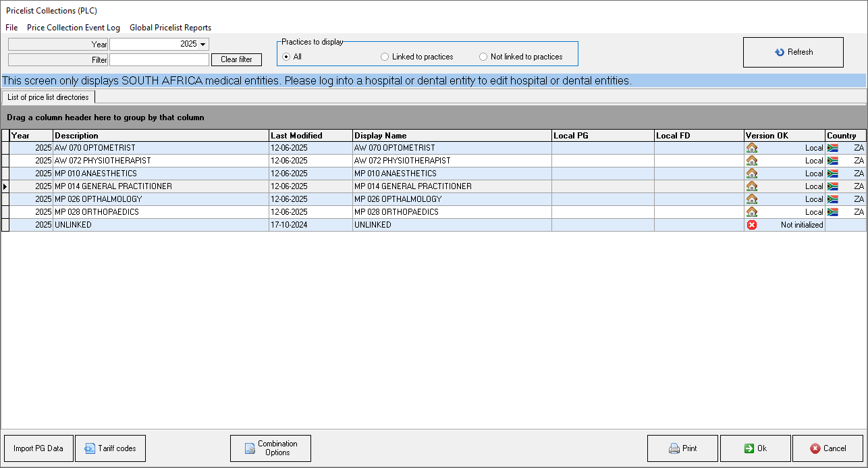This screenshot has height=468, width=868.
Task: Click Display Name cell UNLINKED
Action: 452,225
